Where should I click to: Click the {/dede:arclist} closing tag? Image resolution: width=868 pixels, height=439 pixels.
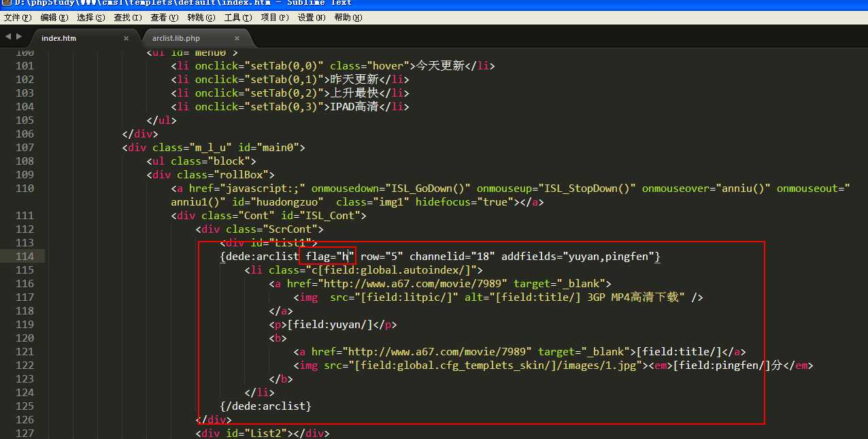tap(265, 406)
